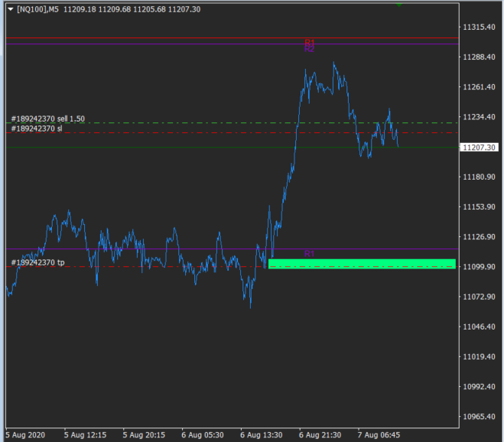This screenshot has width=504, height=442.
Task: Click the 6 Aug 13:30 time label
Action: (262, 435)
